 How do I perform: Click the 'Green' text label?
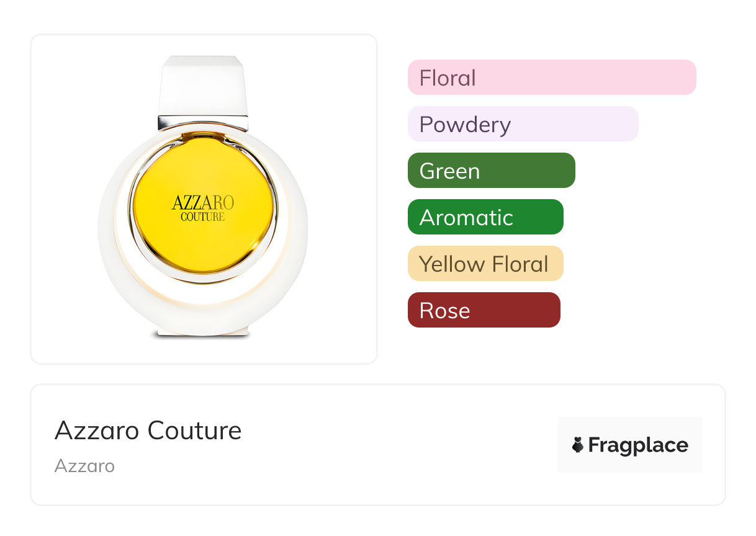(449, 171)
